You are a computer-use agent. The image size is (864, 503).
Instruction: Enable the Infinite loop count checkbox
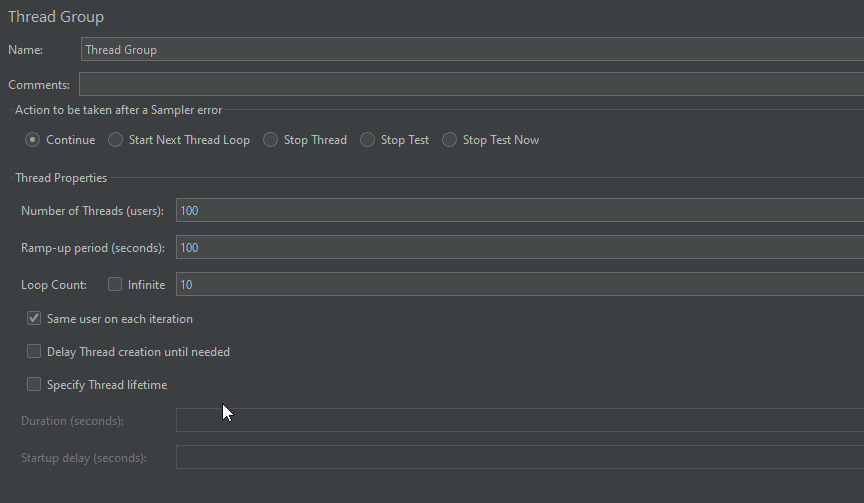115,284
